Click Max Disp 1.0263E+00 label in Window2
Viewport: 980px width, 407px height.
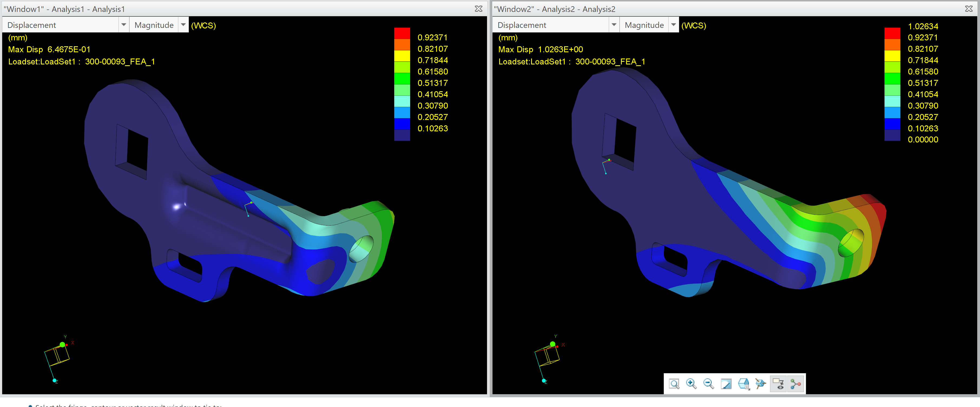pos(541,50)
